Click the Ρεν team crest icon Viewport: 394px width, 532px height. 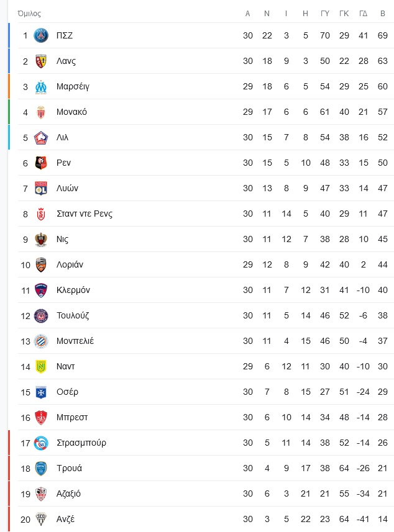(41, 163)
